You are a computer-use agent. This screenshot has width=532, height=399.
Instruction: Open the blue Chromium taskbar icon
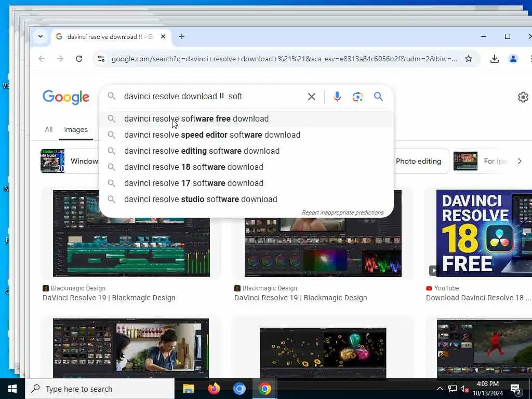click(x=239, y=389)
